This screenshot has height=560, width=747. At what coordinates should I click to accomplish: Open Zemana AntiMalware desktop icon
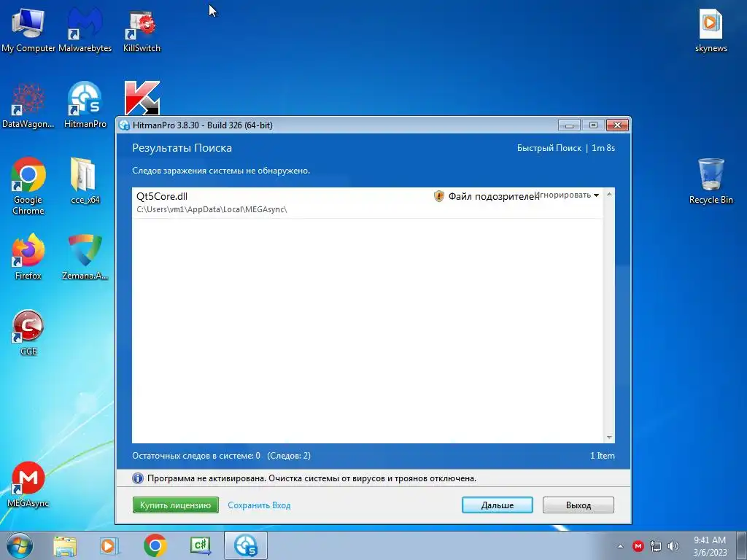(x=85, y=256)
